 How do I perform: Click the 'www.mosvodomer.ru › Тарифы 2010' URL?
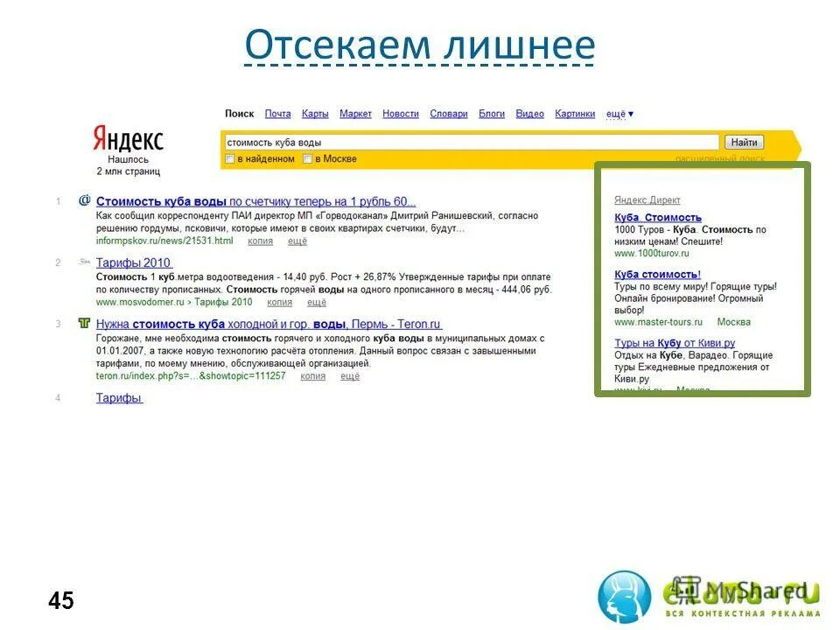[173, 302]
